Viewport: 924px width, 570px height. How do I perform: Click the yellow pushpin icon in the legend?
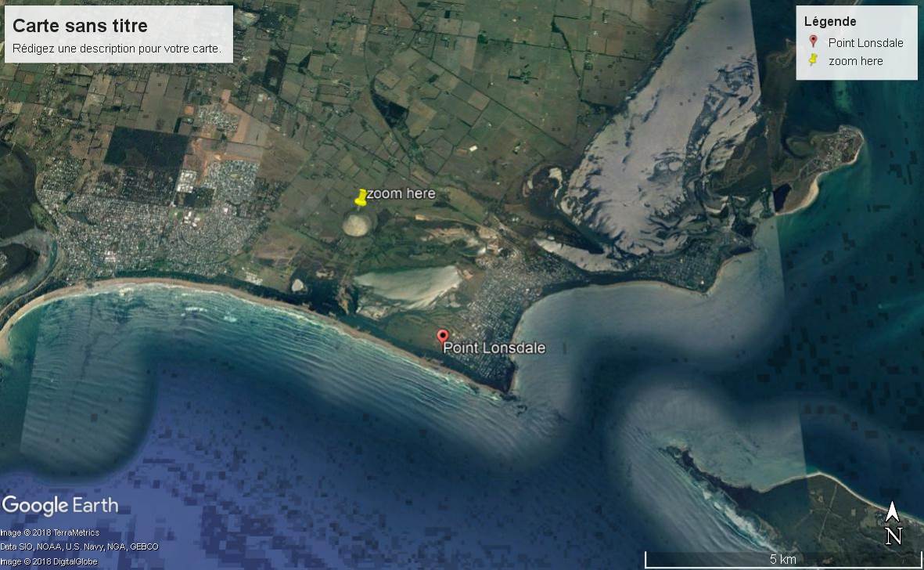(814, 60)
